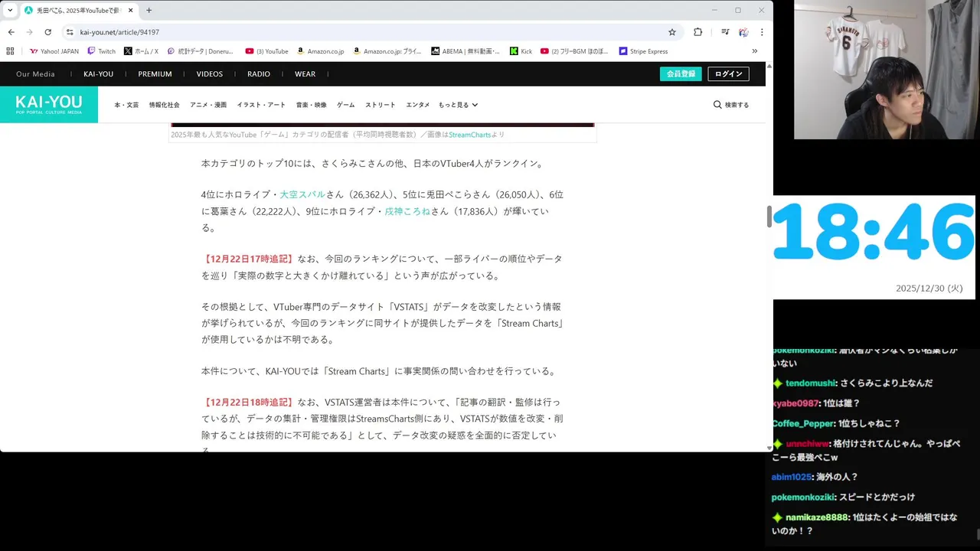Open the 戌神ころね link
The width and height of the screenshot is (980, 551).
click(407, 211)
